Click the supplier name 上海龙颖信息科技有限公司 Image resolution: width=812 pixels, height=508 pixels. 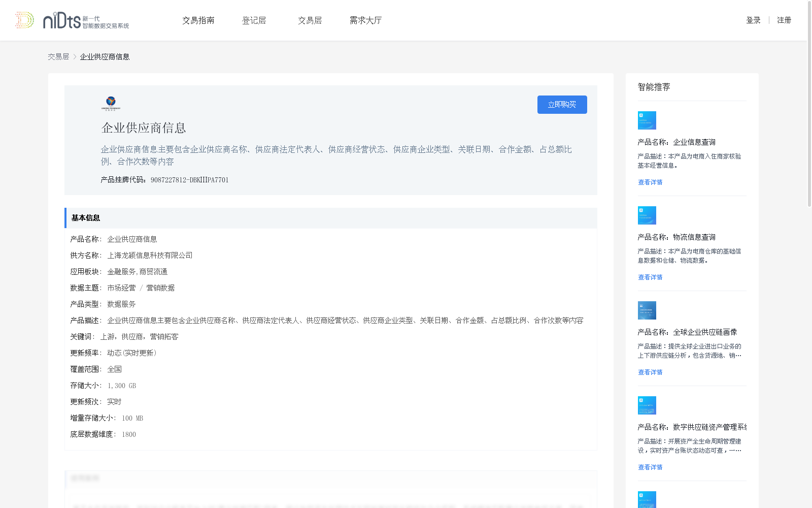click(150, 256)
